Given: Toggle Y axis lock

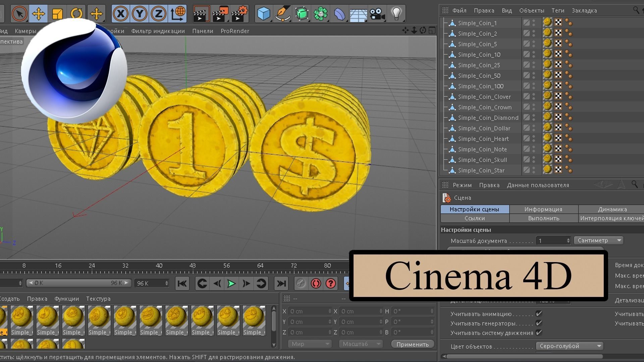Looking at the screenshot, I should 140,14.
